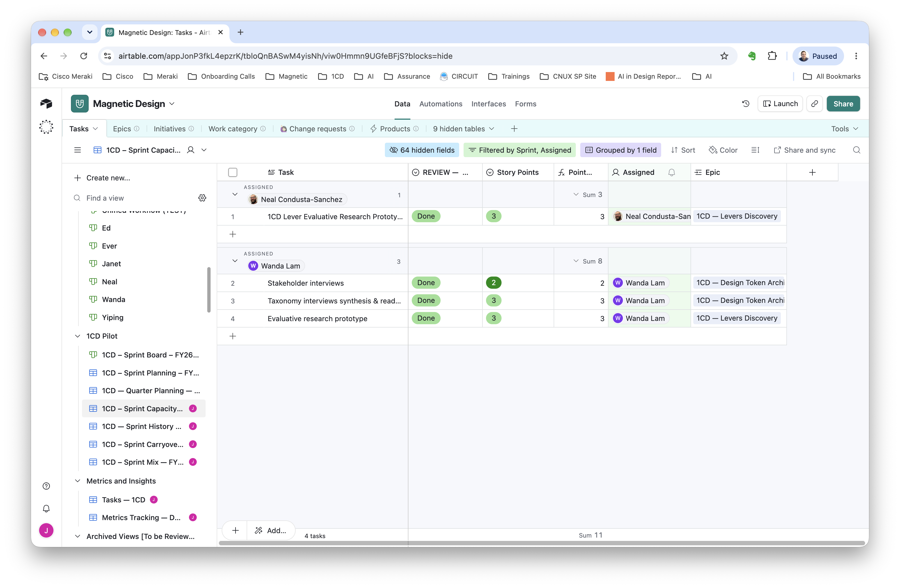Image resolution: width=900 pixels, height=588 pixels.
Task: Open Tools dropdown
Action: click(x=844, y=129)
